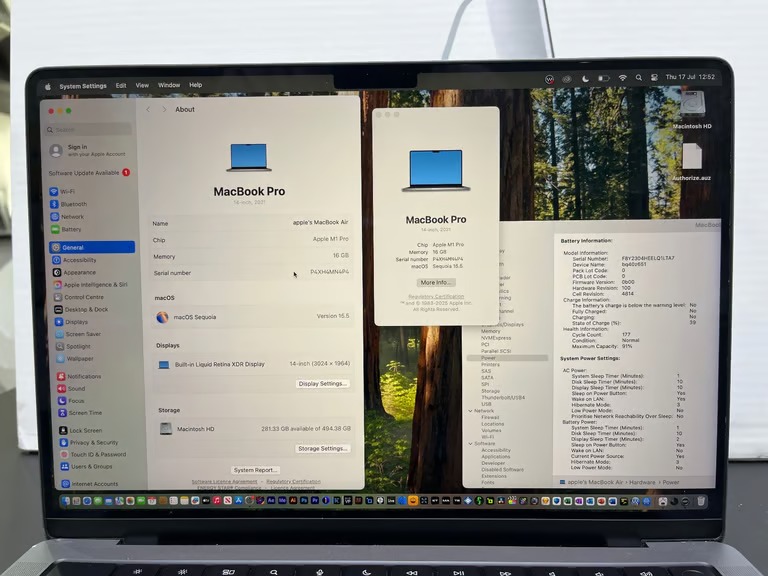Click the Focus moon icon in menu bar

point(585,78)
